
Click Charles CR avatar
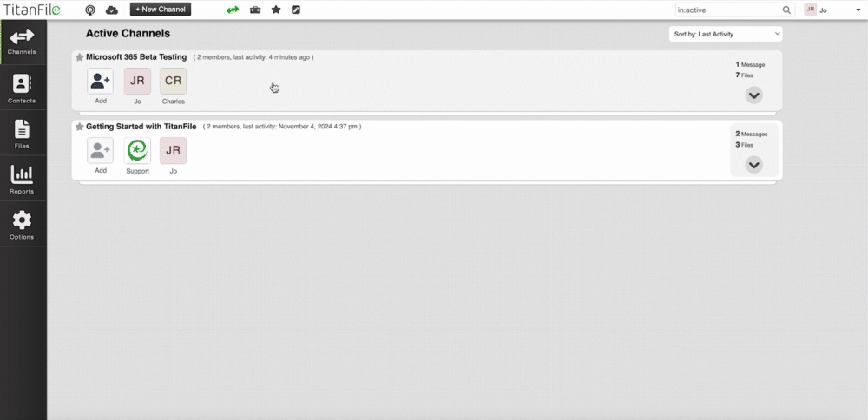[174, 81]
